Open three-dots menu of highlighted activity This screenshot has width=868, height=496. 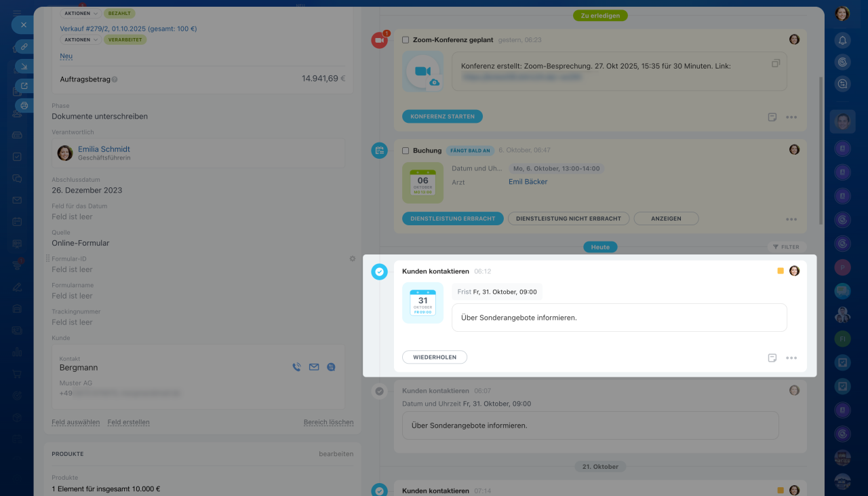click(791, 358)
